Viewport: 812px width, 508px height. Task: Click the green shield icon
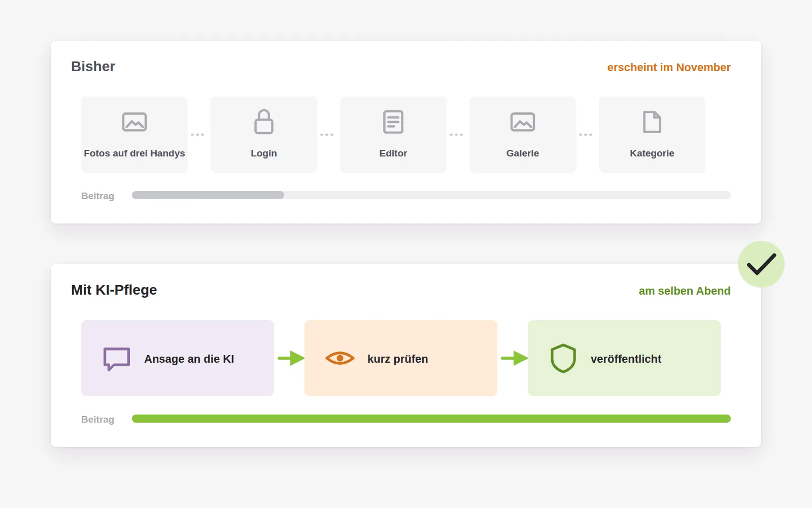(563, 359)
